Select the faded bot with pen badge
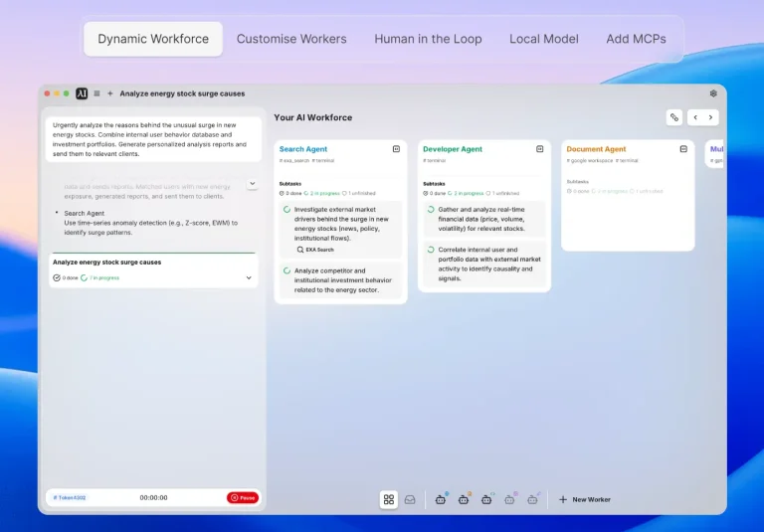The image size is (764, 532). (533, 499)
